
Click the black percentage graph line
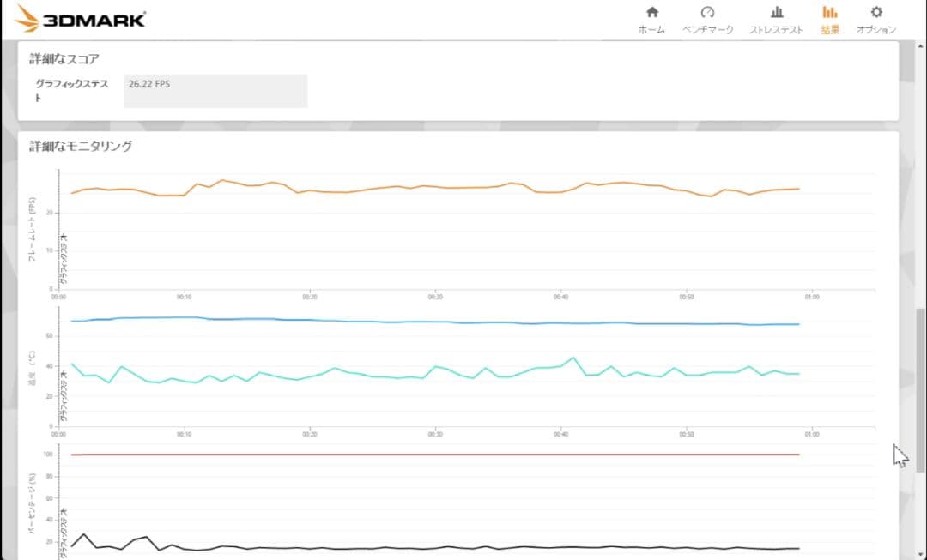429,548
